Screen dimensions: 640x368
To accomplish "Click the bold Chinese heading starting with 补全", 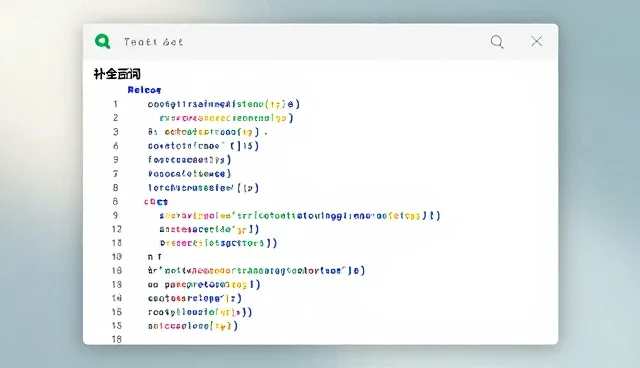I will click(117, 74).
